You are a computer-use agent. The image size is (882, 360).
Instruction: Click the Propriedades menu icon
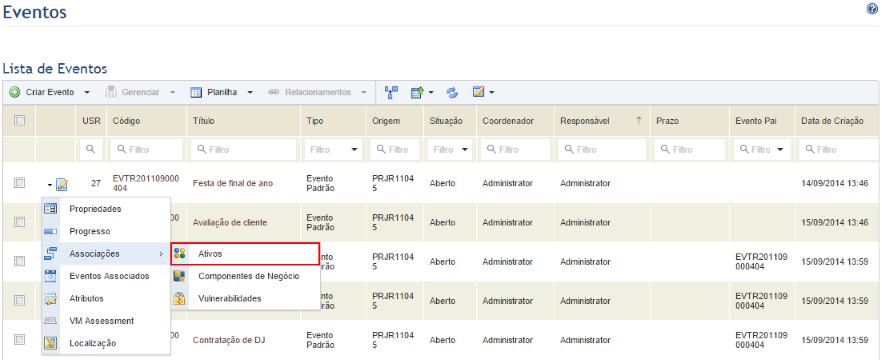[50, 209]
